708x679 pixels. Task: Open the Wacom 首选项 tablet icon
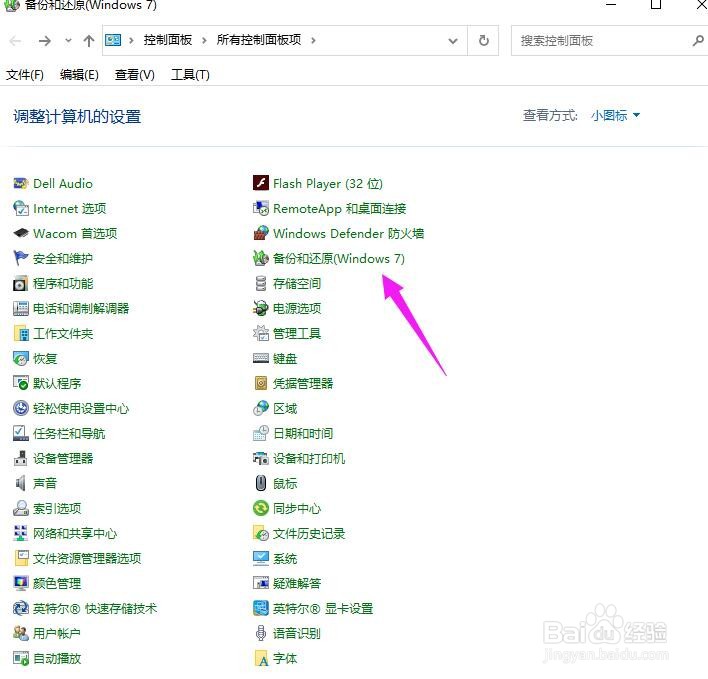pos(20,233)
